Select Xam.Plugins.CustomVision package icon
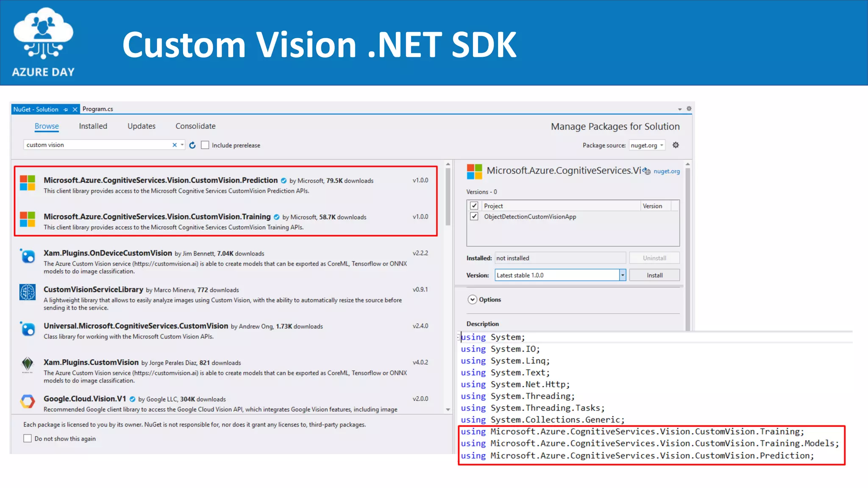The height and width of the screenshot is (488, 868). click(28, 364)
